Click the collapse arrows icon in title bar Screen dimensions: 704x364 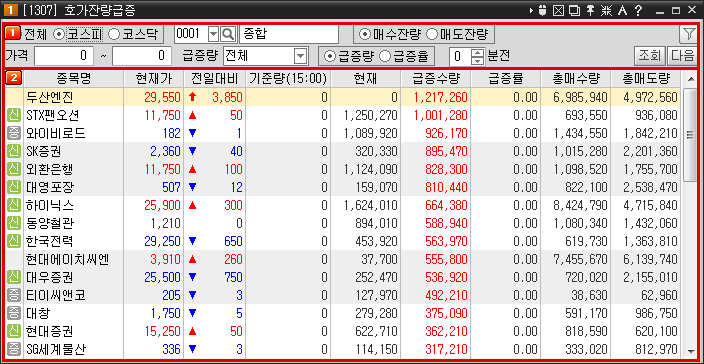point(606,10)
